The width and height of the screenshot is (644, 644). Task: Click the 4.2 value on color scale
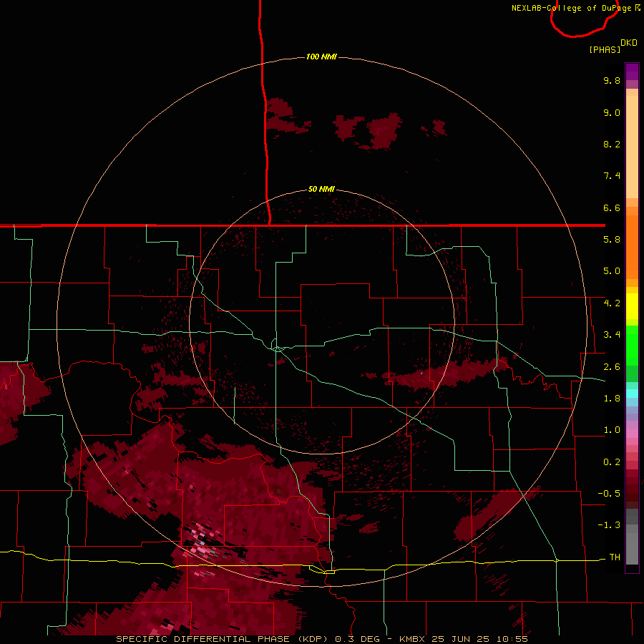click(612, 303)
